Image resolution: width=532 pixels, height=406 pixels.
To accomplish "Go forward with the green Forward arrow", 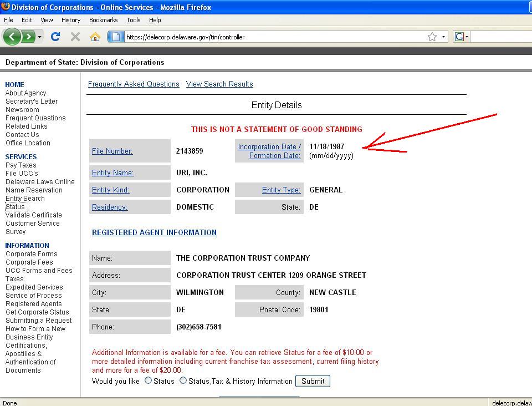I will [x=28, y=37].
